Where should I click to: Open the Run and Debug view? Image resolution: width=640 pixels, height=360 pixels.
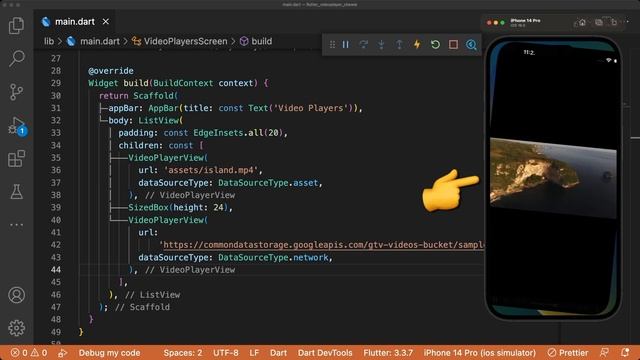16,125
